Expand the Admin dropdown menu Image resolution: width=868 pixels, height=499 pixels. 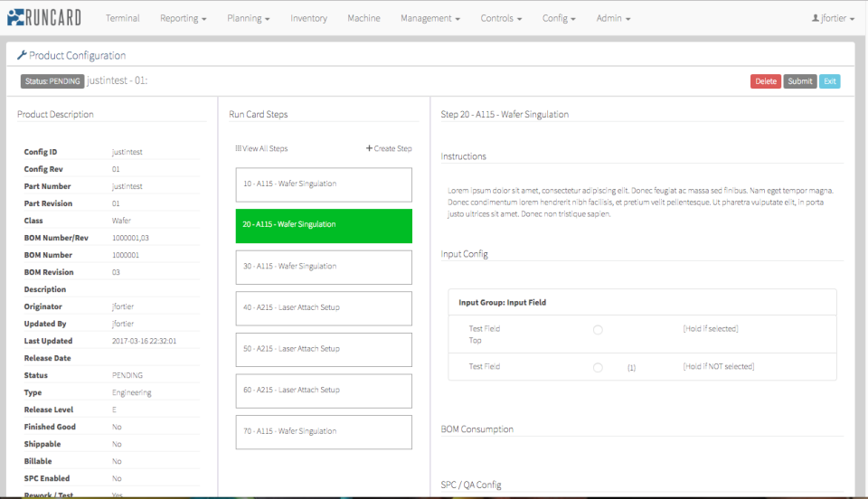point(613,18)
